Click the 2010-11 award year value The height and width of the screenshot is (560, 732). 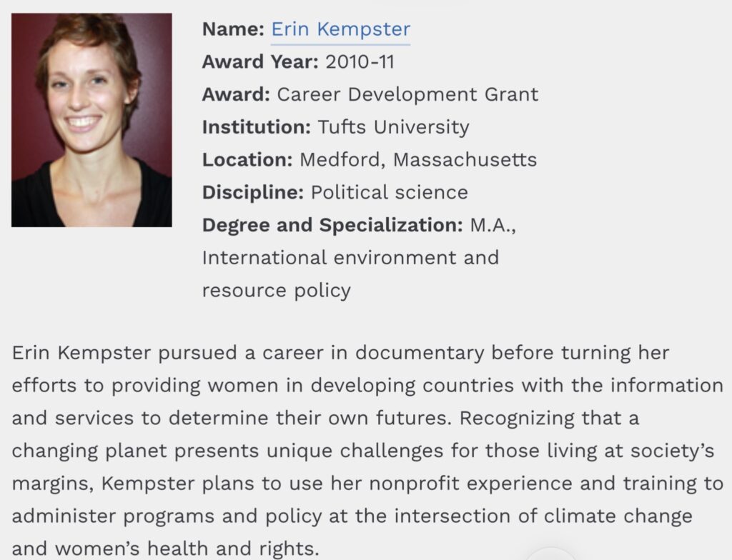[360, 61]
